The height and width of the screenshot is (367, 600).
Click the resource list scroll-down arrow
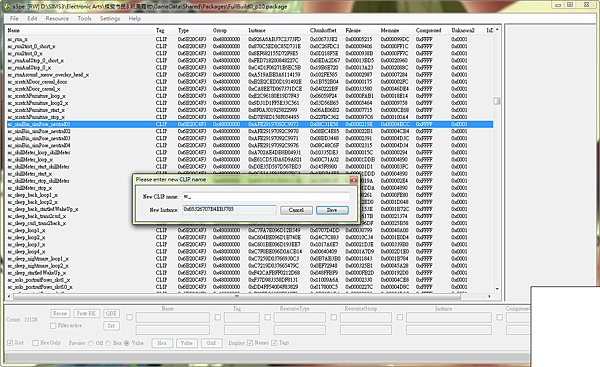point(497,289)
